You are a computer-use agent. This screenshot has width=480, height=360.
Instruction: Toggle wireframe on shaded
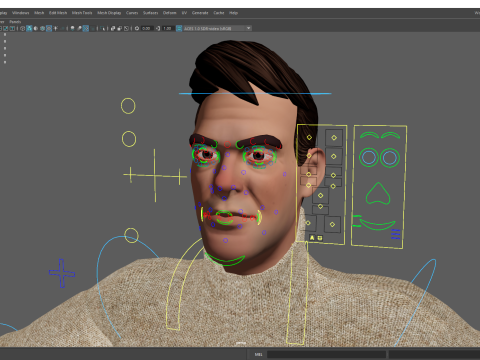42,28
